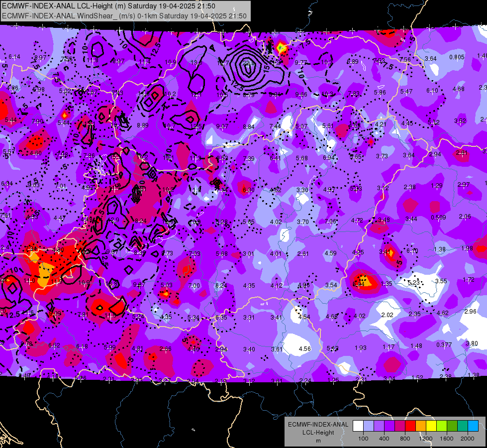This screenshot has height=448, width=487.
Task: Click the ECMWF-INDEX-ANAL title in the legend box
Action: tap(318, 425)
